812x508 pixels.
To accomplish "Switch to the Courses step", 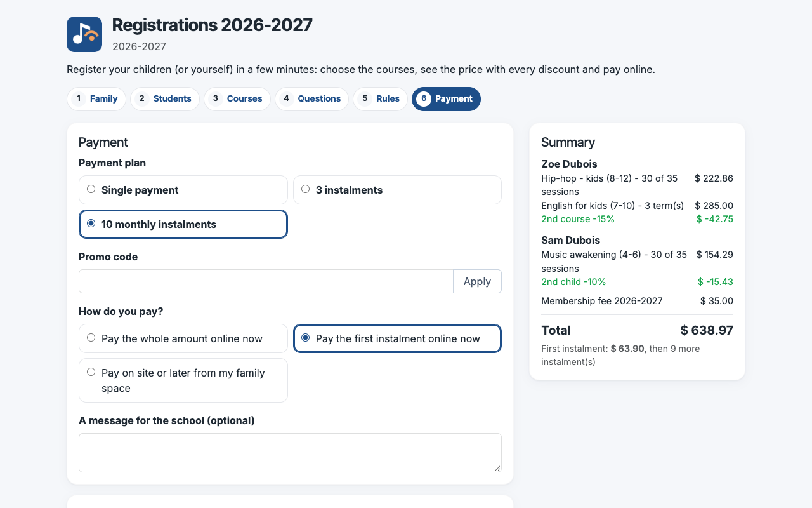I will click(237, 99).
